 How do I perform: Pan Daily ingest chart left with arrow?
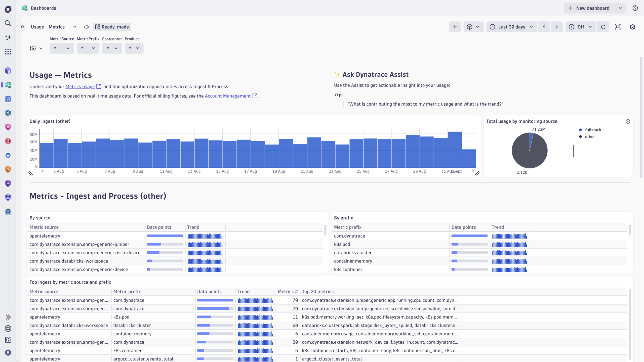[43, 171]
